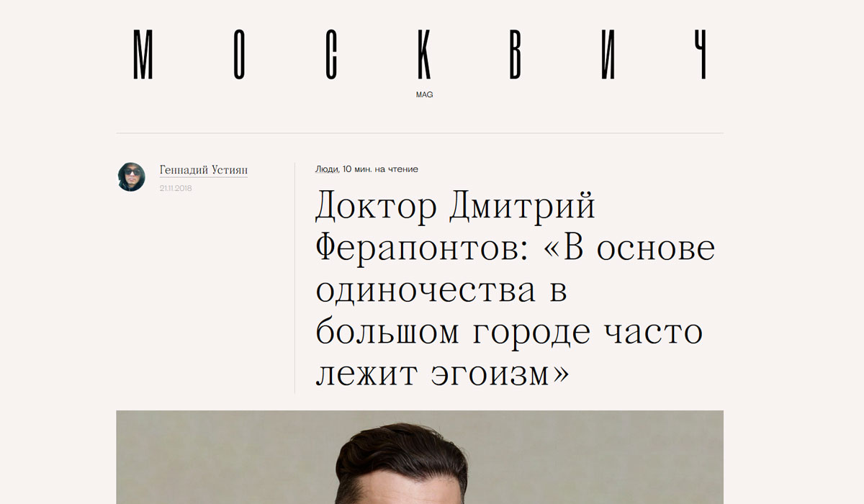
Task: Open author page Геннадий Устиян
Action: tap(204, 171)
